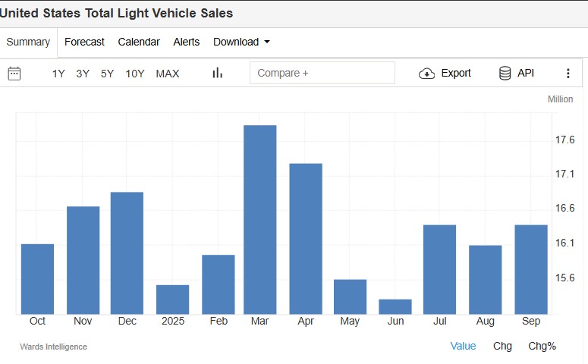
Task: Switch to the Forecast tab
Action: tap(84, 42)
